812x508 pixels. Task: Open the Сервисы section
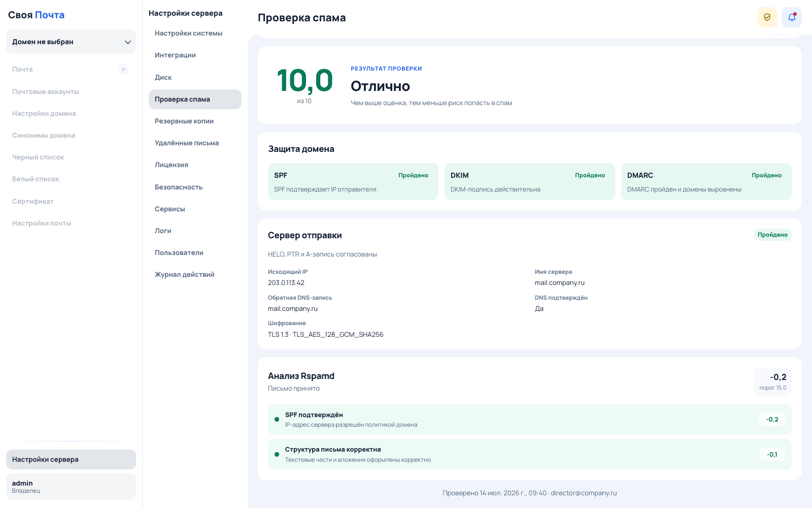195,209
